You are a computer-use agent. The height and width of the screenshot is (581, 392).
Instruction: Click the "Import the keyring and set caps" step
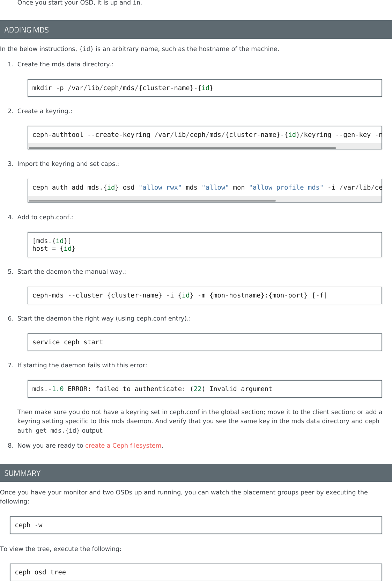(68, 164)
